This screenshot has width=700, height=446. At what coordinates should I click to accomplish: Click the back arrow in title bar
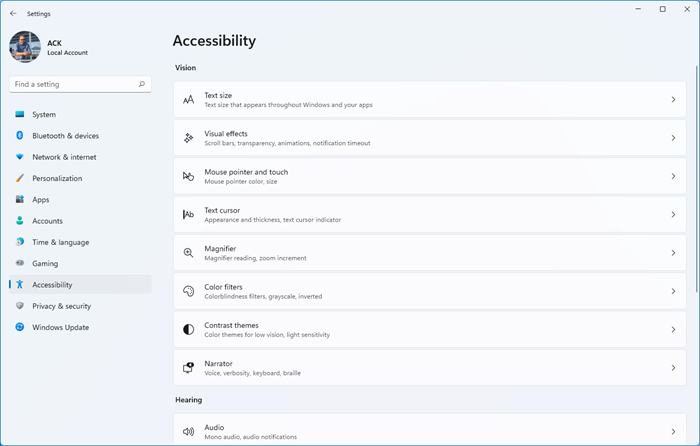[13, 14]
